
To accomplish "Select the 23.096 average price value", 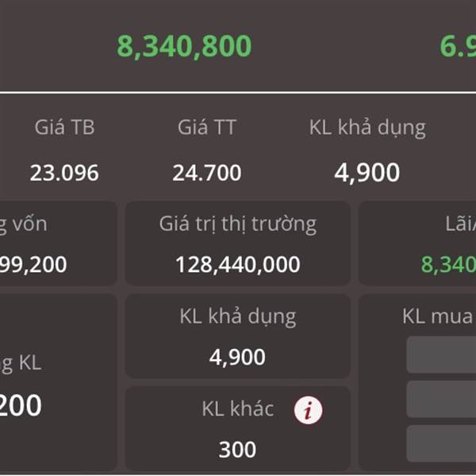I will (64, 173).
